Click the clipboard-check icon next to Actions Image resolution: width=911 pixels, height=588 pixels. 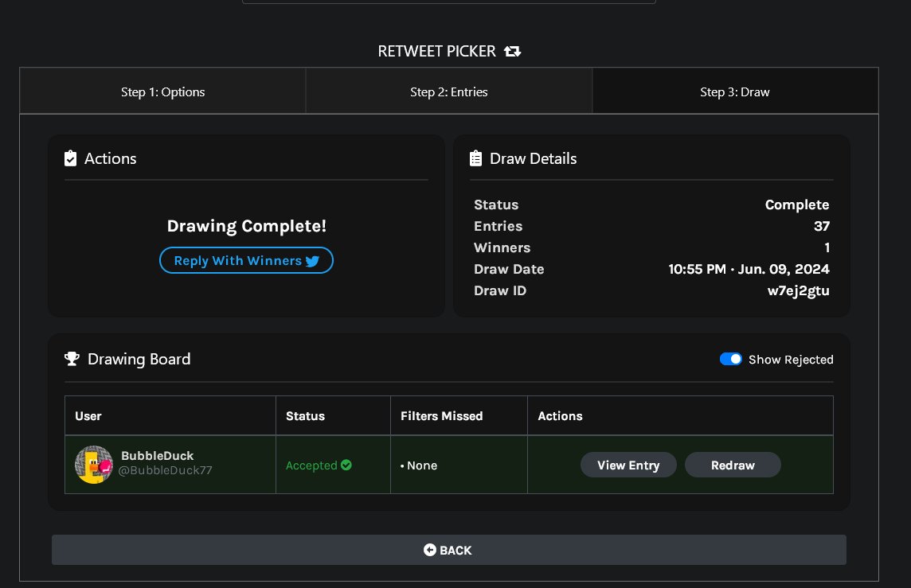click(x=70, y=158)
